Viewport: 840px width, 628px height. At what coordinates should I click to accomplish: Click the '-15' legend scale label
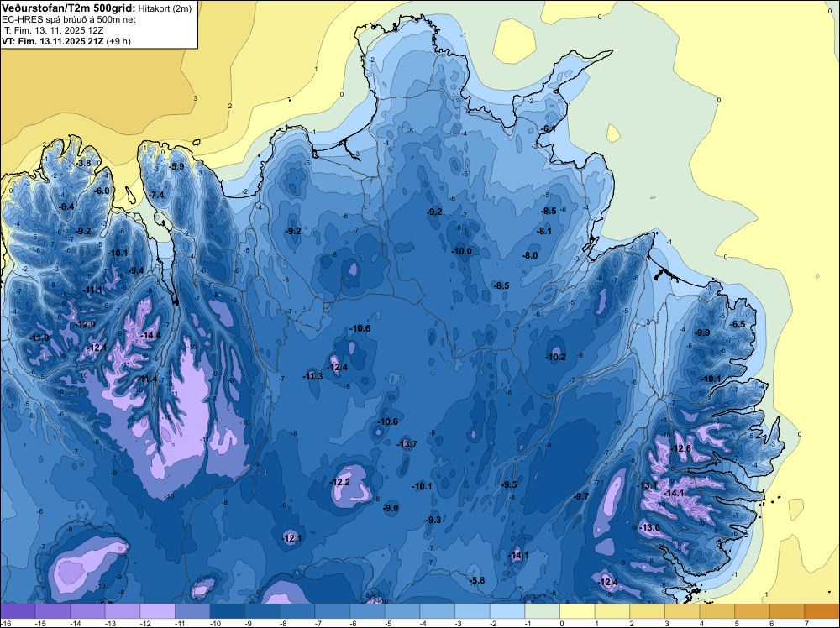click(39, 623)
